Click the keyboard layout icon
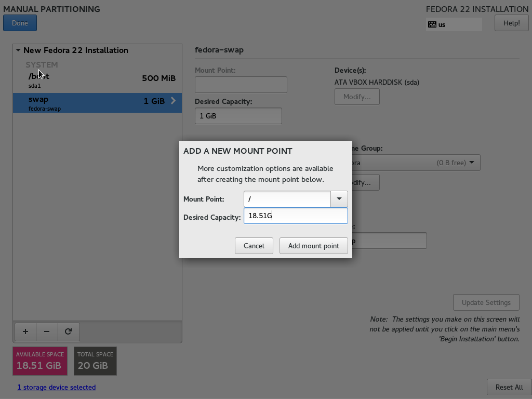The width and height of the screenshot is (532, 399). [432, 24]
